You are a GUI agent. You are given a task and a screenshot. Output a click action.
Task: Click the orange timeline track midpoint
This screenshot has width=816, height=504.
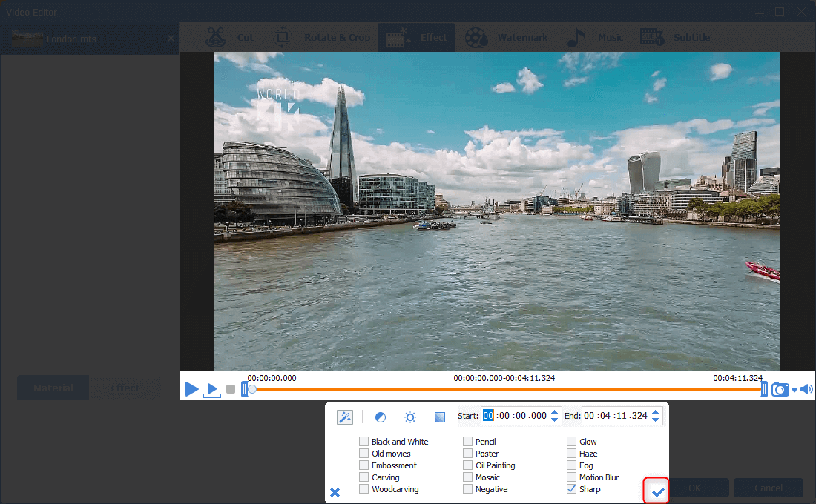[507, 388]
